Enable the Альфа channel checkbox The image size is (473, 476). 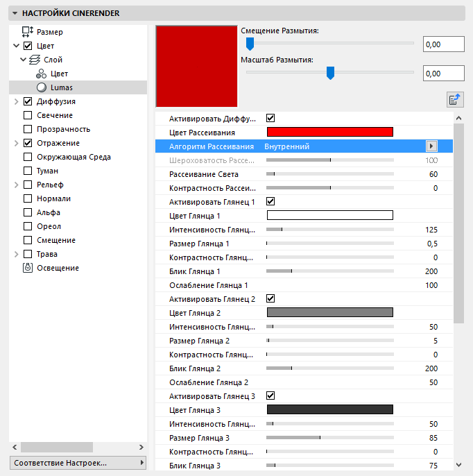28,212
